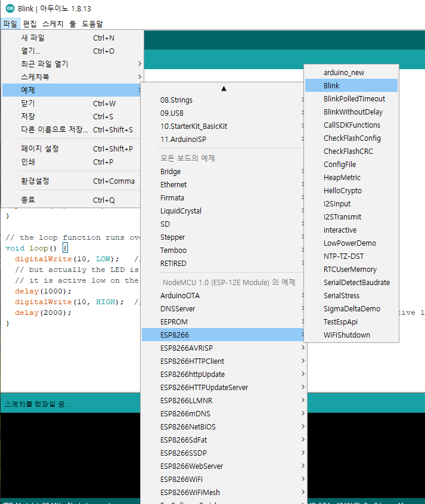Open HeapMetric example

point(351,177)
